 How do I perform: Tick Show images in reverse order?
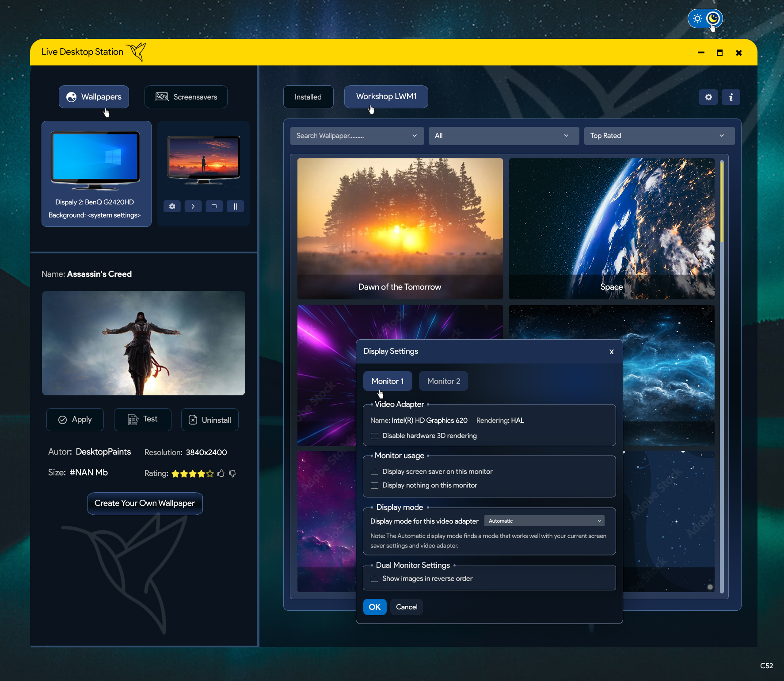click(375, 579)
